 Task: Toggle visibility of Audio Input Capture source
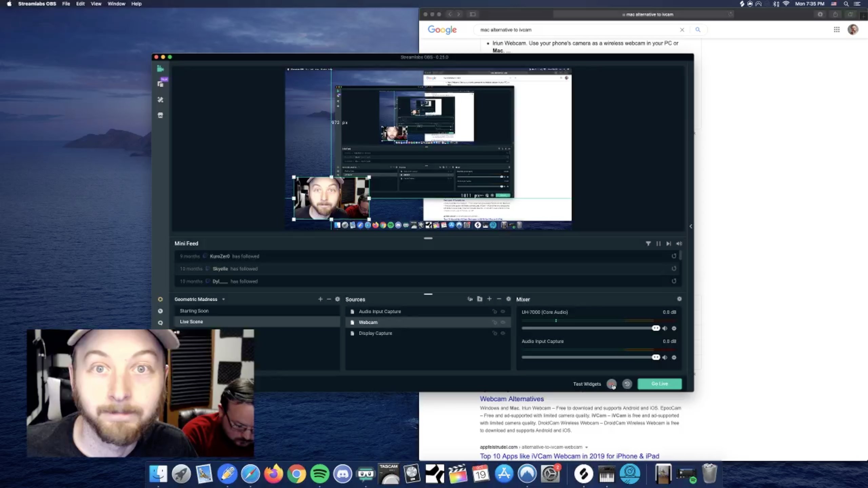(503, 311)
